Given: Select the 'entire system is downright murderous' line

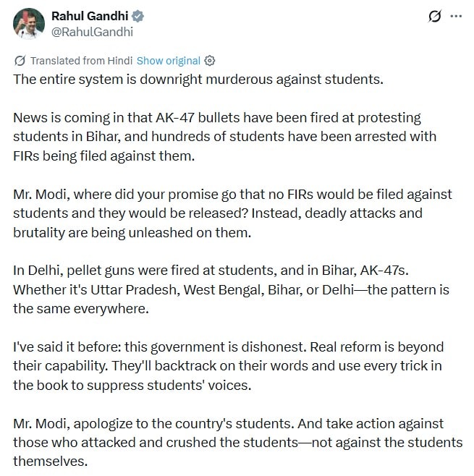Looking at the screenshot, I should pos(198,80).
